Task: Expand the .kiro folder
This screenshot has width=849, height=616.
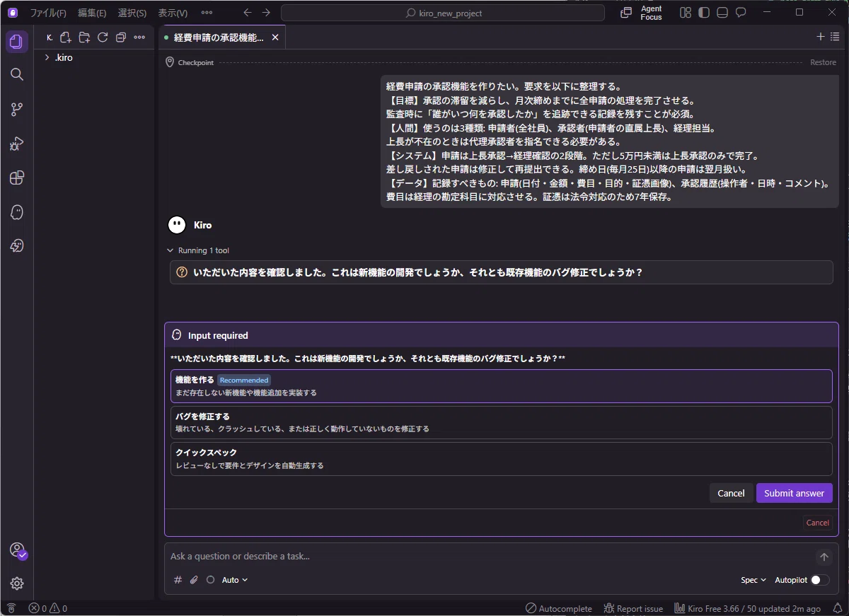Action: (94, 57)
